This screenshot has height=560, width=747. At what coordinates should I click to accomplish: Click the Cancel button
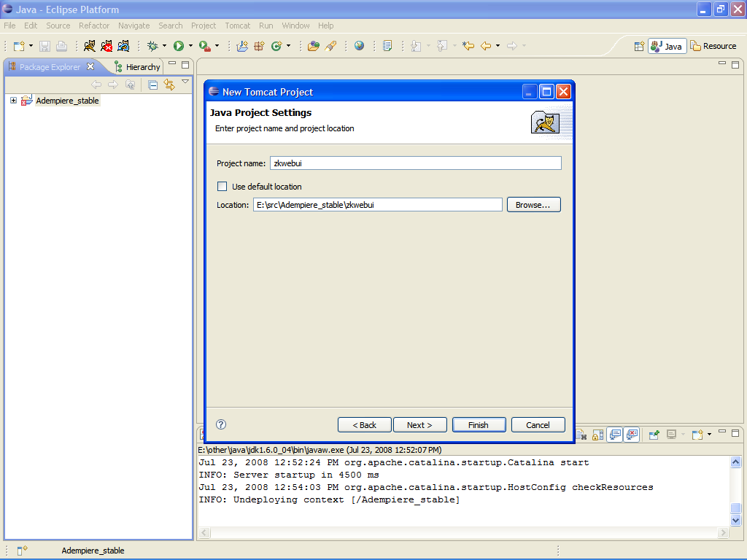coord(538,425)
